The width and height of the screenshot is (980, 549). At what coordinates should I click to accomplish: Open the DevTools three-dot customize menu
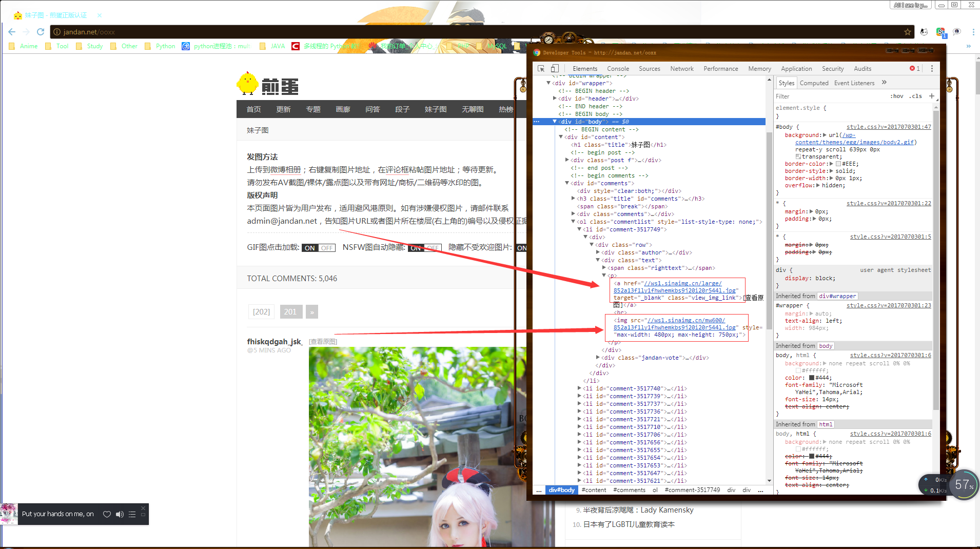932,68
